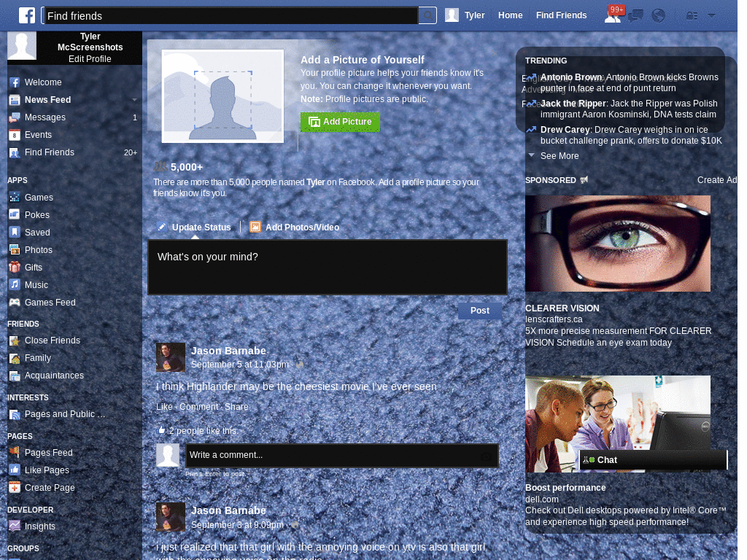Click the green Add Picture button

(x=340, y=122)
